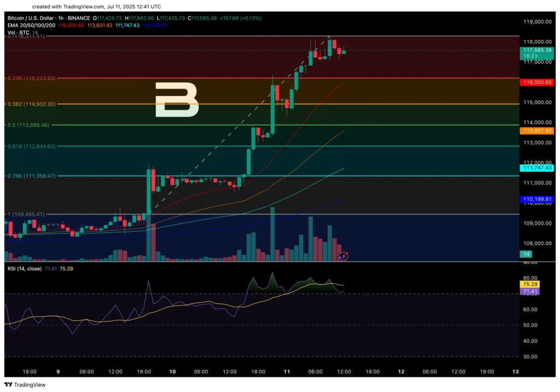
Task: Click the red 116,000.65 EMA value in legend
Action: point(72,25)
